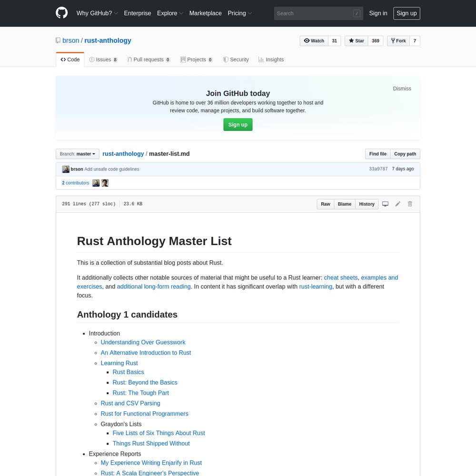Open the Blame view
The image size is (476, 476).
click(345, 204)
